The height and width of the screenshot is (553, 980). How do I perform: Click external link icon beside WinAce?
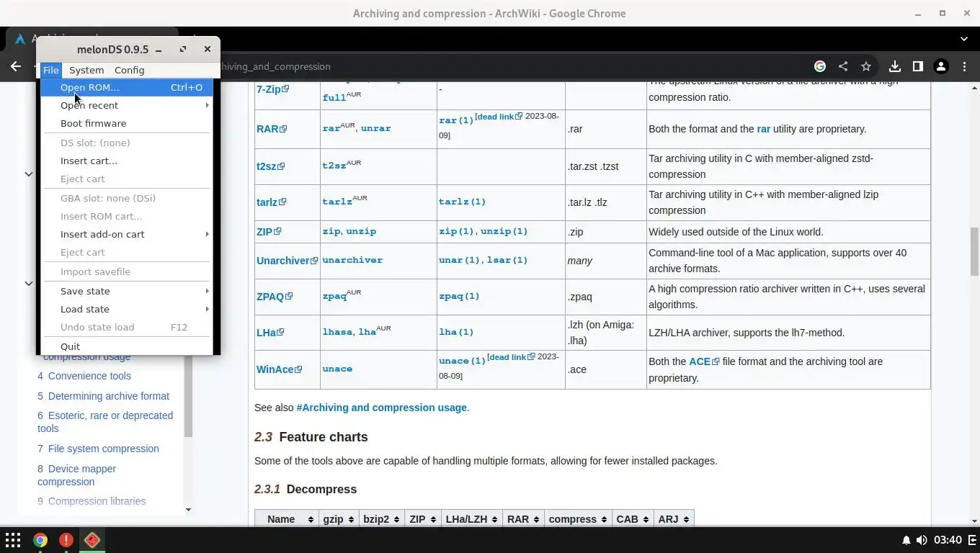(298, 369)
